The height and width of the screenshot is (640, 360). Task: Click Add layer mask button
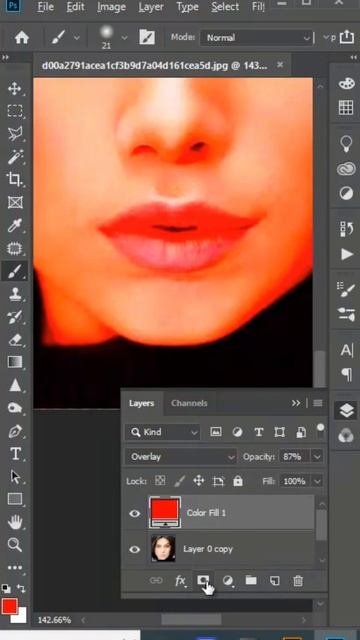203,580
